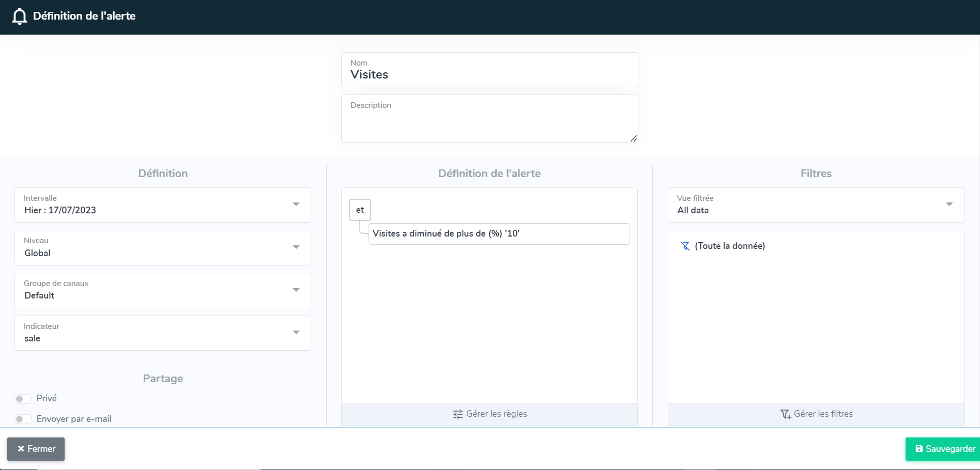Click the 'Définition' heading of the left column

coord(163,174)
